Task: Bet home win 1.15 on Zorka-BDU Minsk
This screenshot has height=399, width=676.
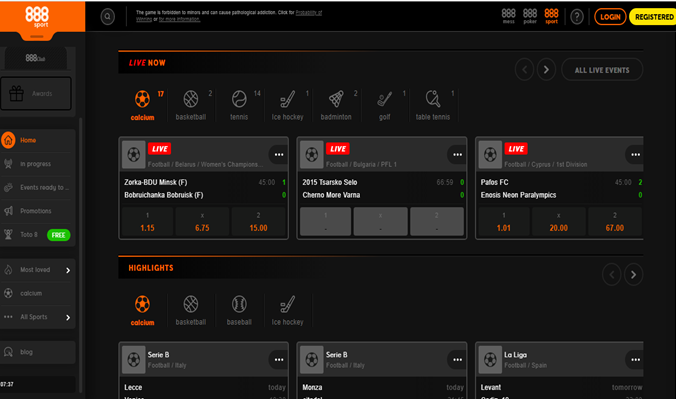Action: click(x=147, y=222)
